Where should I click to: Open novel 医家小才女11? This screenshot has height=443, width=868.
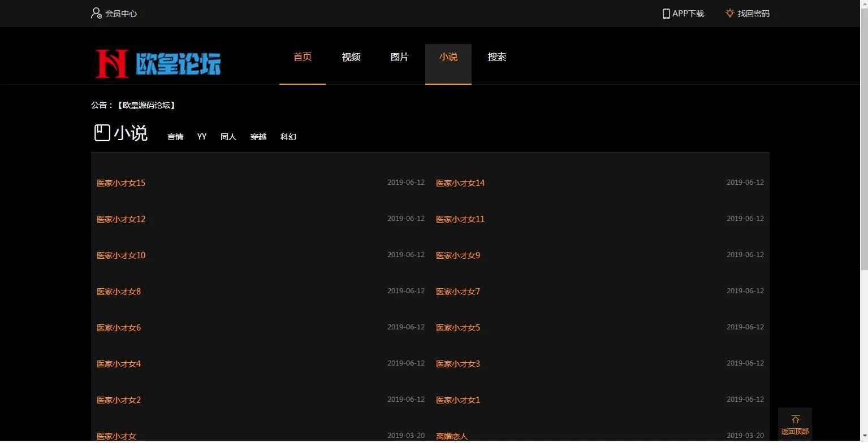coord(460,219)
